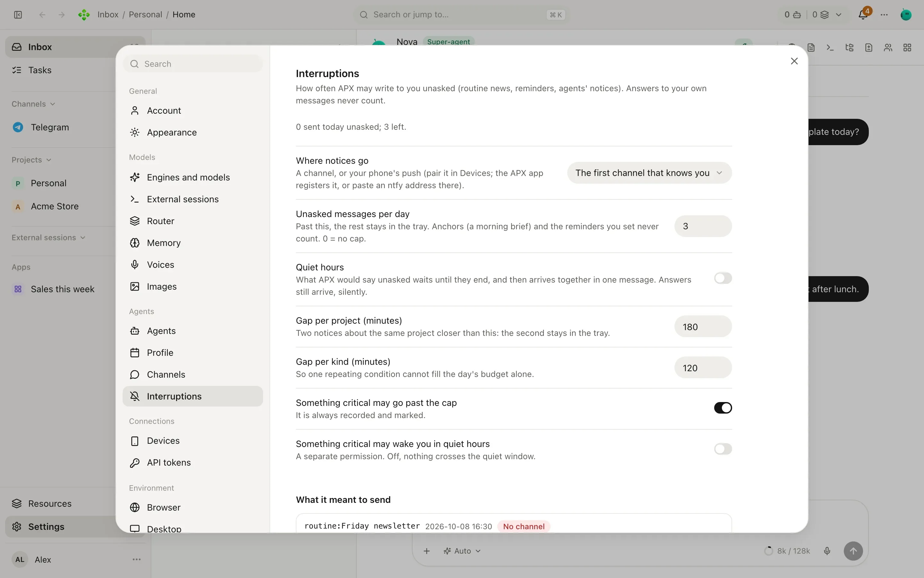Image resolution: width=924 pixels, height=578 pixels.
Task: Open the Where notices go dropdown
Action: click(x=649, y=173)
